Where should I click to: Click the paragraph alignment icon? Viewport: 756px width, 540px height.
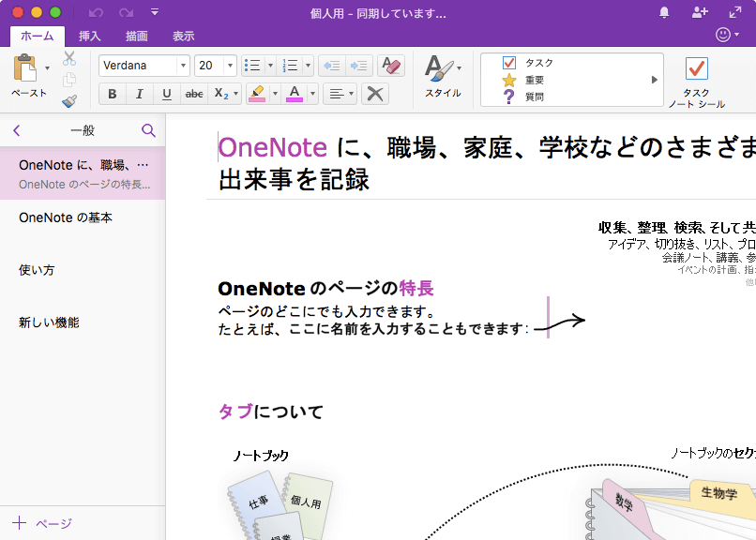click(x=336, y=94)
